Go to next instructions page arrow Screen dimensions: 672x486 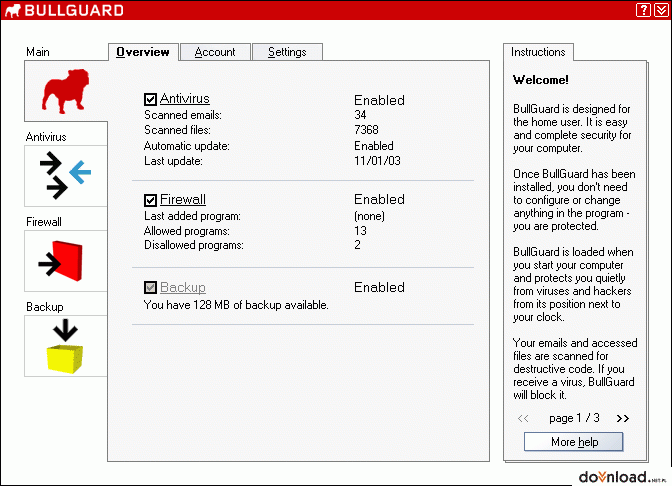pos(623,418)
